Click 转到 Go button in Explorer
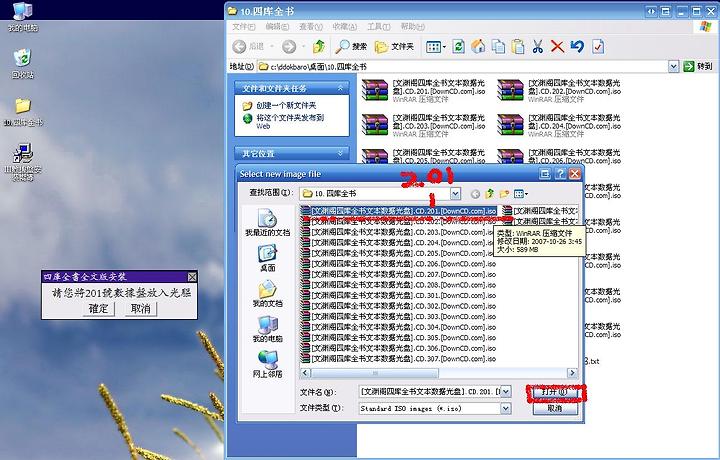Screen dimensions: 720x460 click(x=698, y=67)
